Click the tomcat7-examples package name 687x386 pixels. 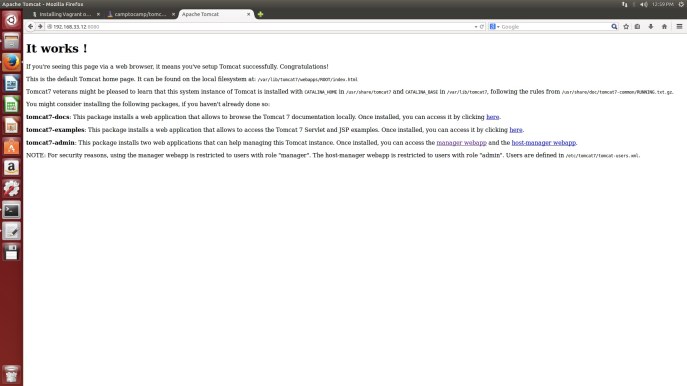[55, 130]
